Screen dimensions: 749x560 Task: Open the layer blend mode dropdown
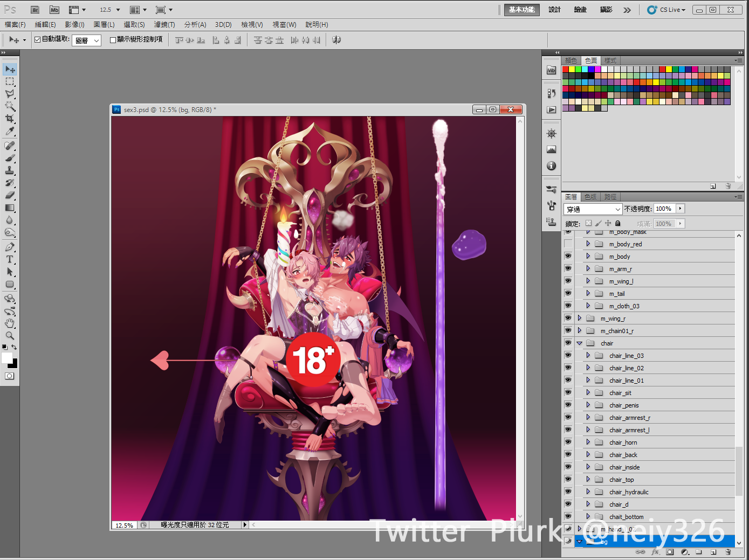[x=593, y=209]
